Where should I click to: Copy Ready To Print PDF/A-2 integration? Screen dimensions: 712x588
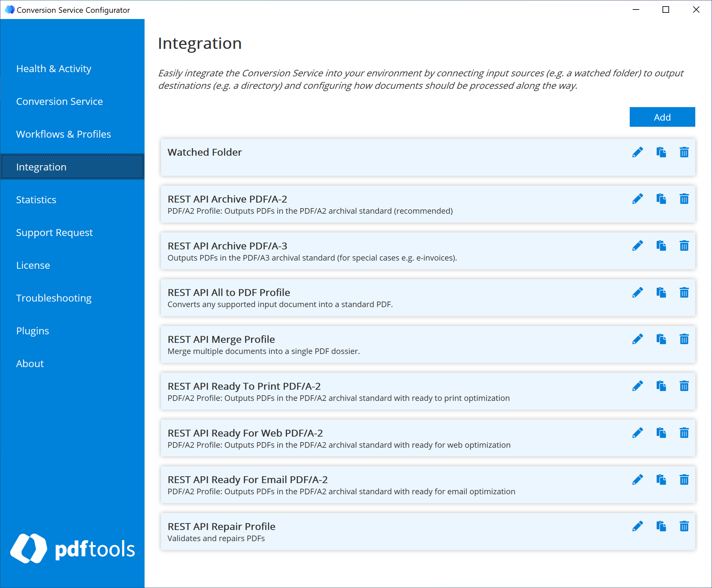coord(661,386)
